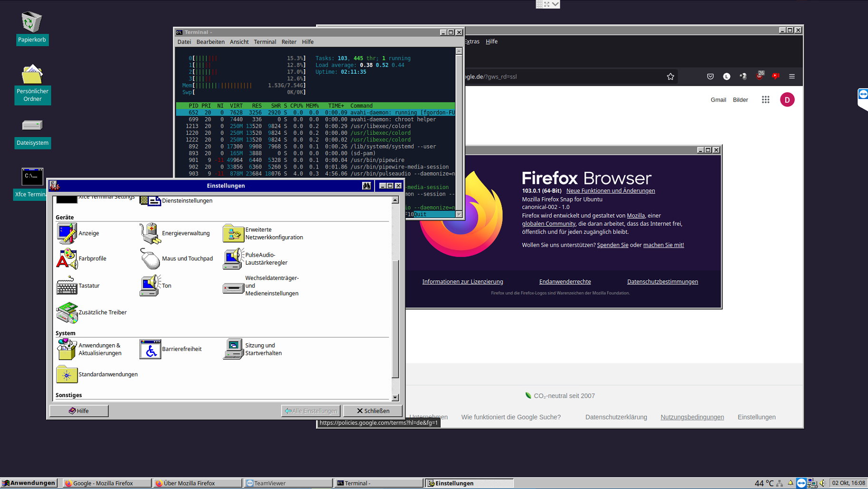This screenshot has width=868, height=489.
Task: Click Schließen to close Einstellungen
Action: (x=373, y=411)
